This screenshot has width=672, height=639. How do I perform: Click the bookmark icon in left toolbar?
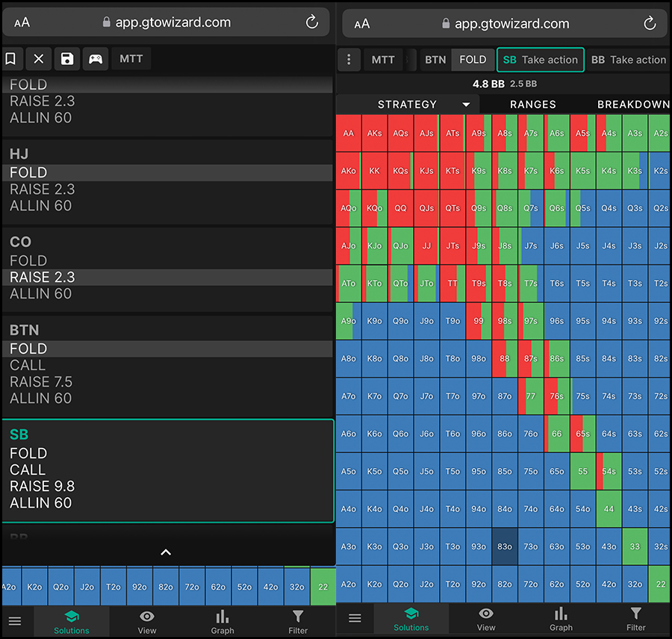click(x=10, y=59)
